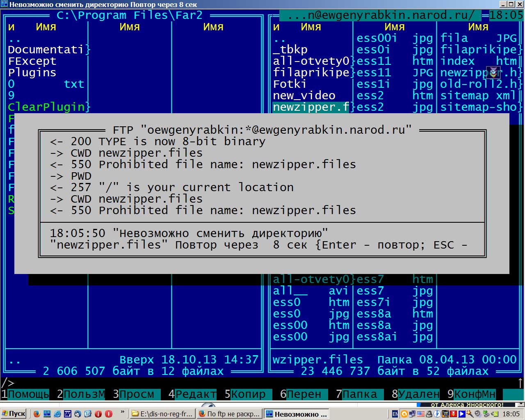Image resolution: width=525 pixels, height=420 pixels.
Task: Choose 8 Удален in the key bar
Action: 415,394
